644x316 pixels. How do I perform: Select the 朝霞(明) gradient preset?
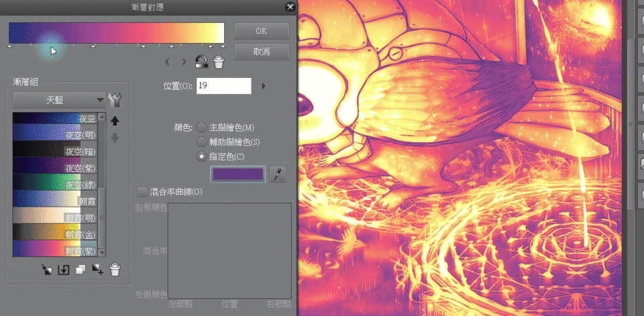55,215
